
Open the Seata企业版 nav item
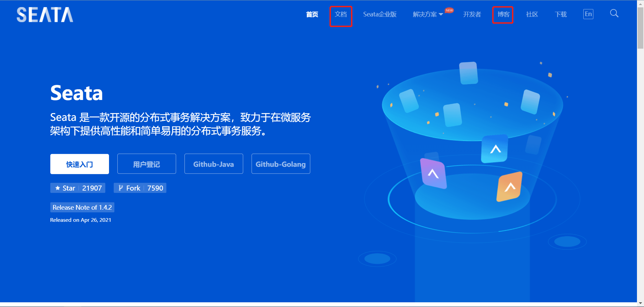380,14
